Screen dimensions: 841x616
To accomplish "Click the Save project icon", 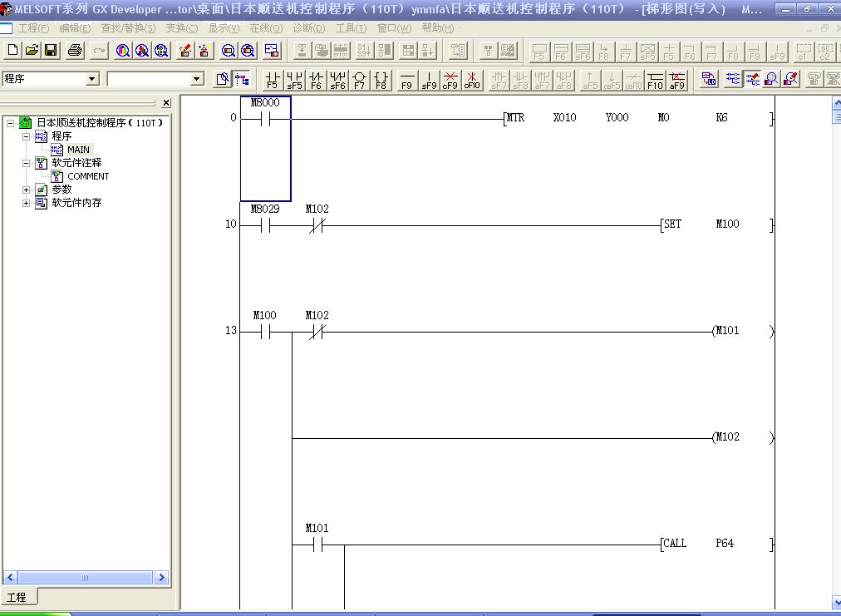I will pos(51,51).
